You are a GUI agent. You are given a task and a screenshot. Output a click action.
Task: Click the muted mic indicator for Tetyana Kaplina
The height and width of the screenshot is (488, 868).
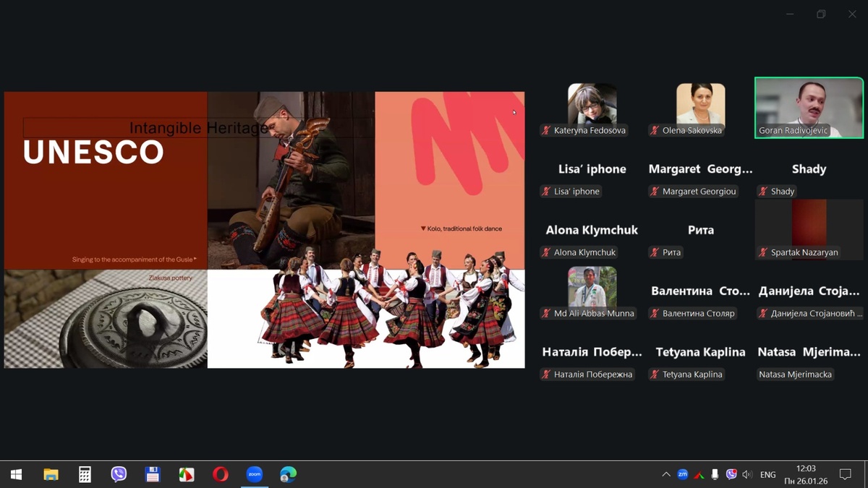[x=655, y=374]
